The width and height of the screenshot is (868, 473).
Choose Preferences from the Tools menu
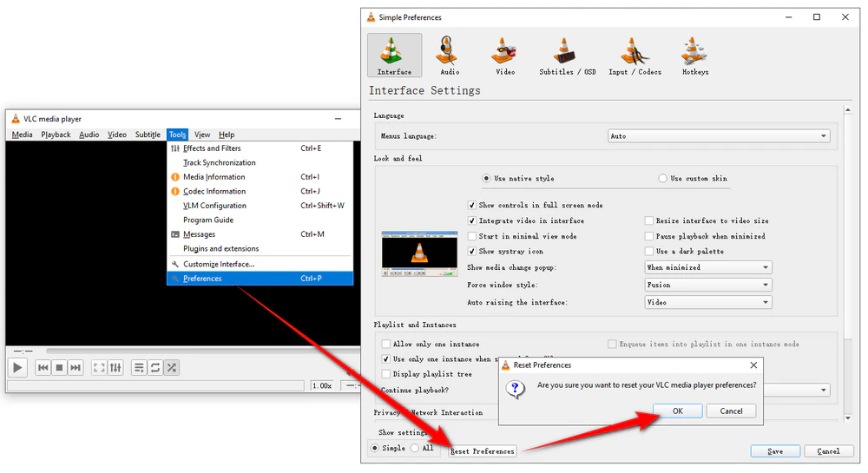point(260,279)
